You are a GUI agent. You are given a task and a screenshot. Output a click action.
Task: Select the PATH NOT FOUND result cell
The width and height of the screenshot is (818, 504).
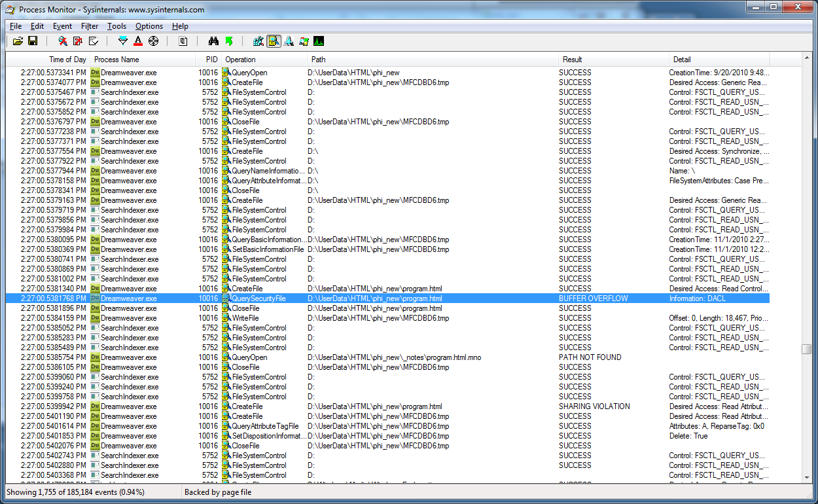point(590,357)
